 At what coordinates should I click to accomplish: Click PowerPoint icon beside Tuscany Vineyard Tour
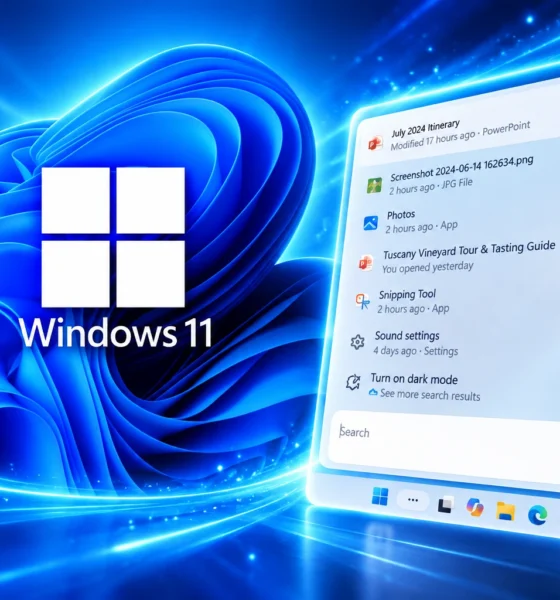click(x=366, y=263)
